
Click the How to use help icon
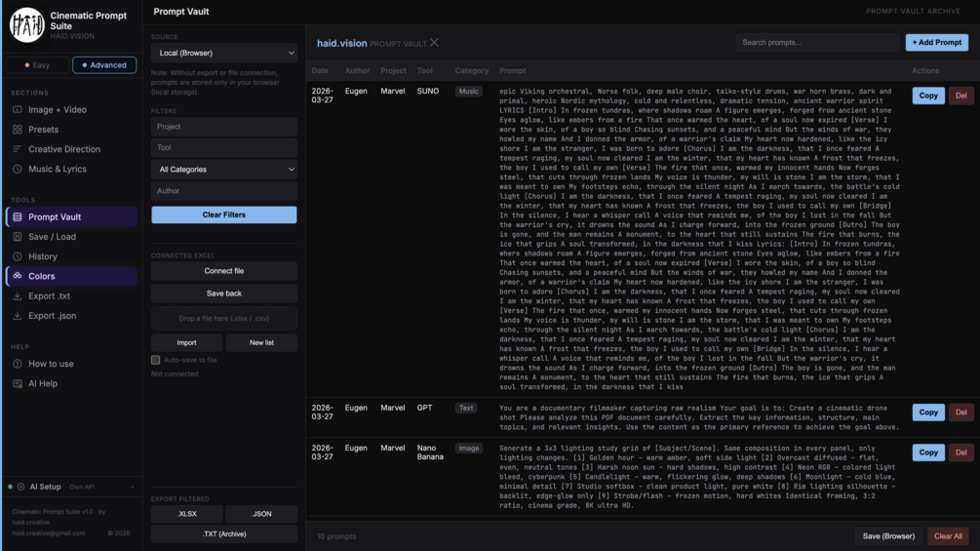tap(18, 364)
